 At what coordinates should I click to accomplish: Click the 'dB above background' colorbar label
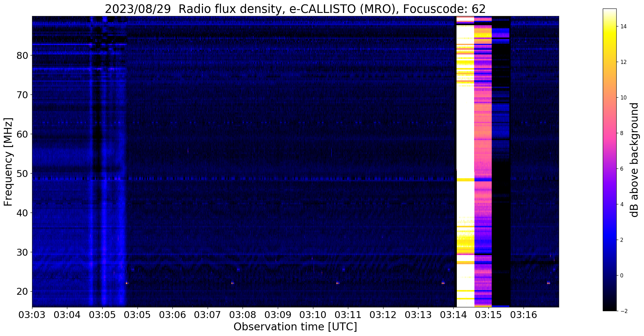coord(635,160)
